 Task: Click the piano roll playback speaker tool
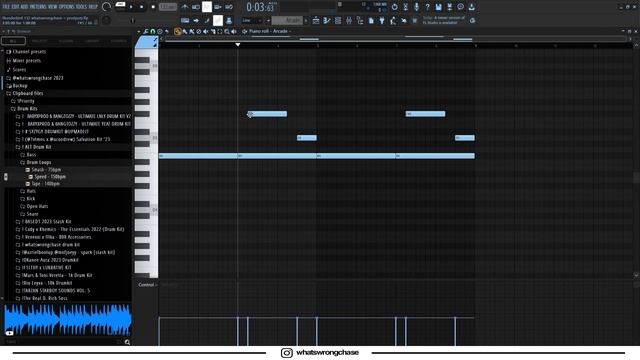[x=234, y=31]
